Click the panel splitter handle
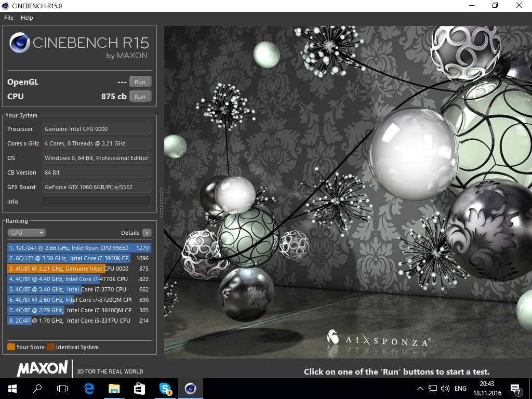532x399 pixels. pyautogui.click(x=161, y=203)
